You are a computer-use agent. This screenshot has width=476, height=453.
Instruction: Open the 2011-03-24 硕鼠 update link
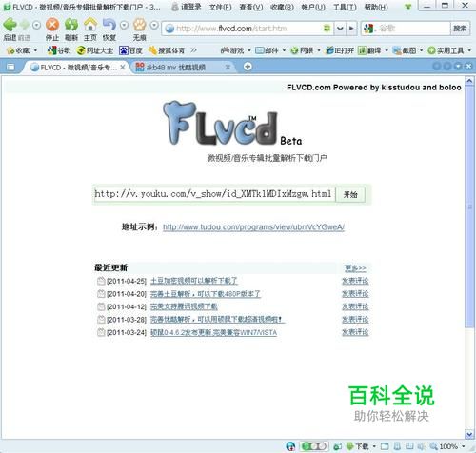(x=213, y=332)
